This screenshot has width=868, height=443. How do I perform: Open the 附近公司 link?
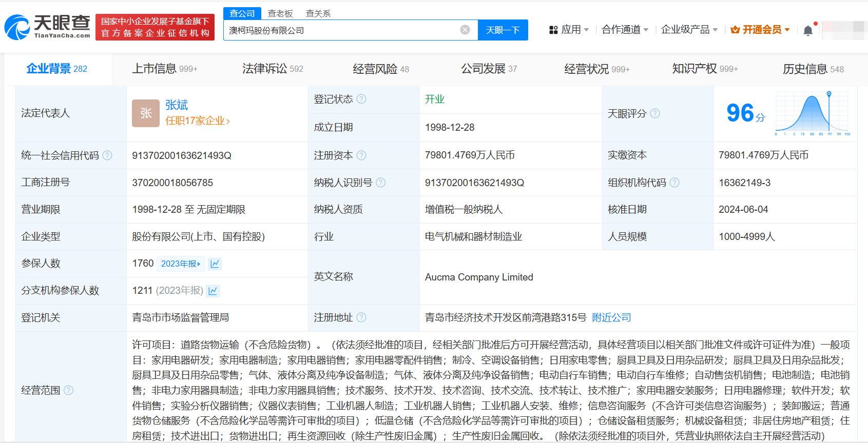coord(611,317)
